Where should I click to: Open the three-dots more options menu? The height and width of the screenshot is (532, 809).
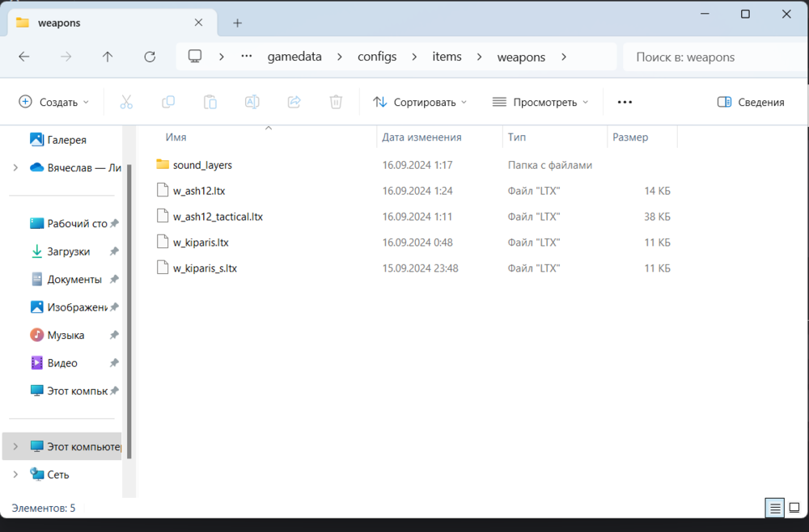625,102
